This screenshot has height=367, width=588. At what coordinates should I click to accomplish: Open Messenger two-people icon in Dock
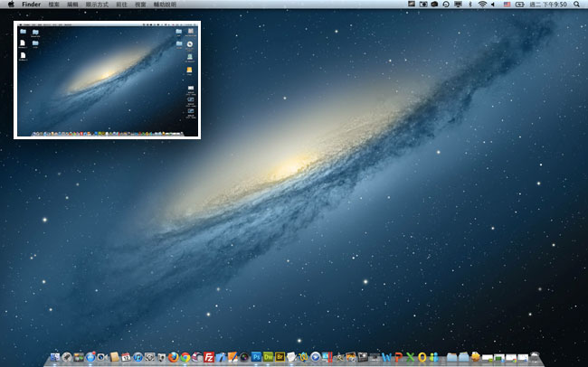[x=434, y=357]
